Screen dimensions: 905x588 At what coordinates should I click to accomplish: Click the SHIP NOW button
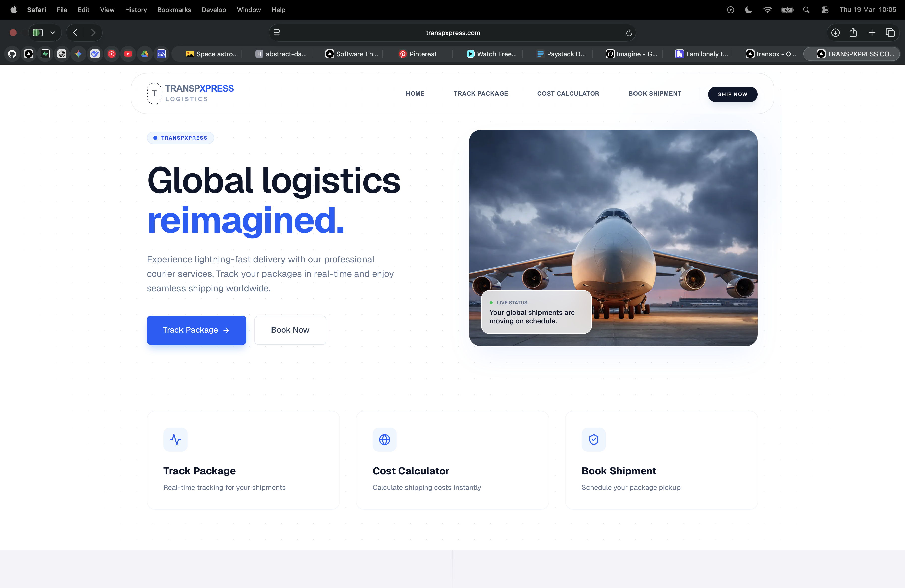pos(732,94)
